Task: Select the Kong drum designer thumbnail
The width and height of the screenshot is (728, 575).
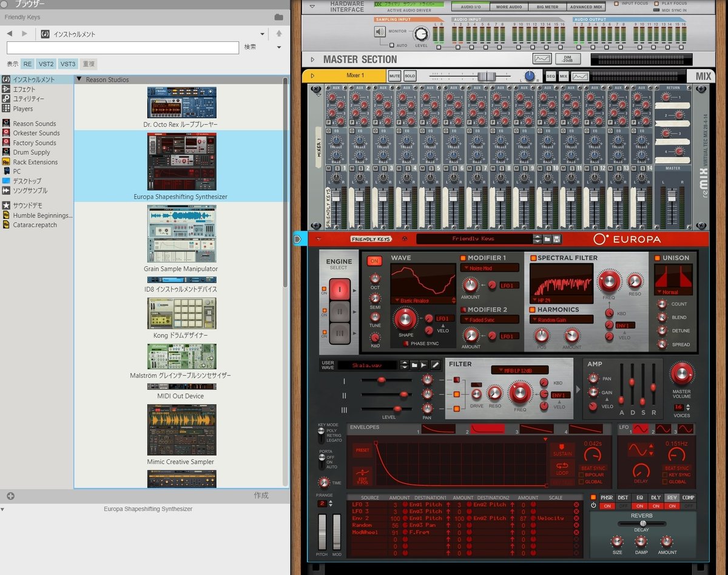Action: (181, 313)
